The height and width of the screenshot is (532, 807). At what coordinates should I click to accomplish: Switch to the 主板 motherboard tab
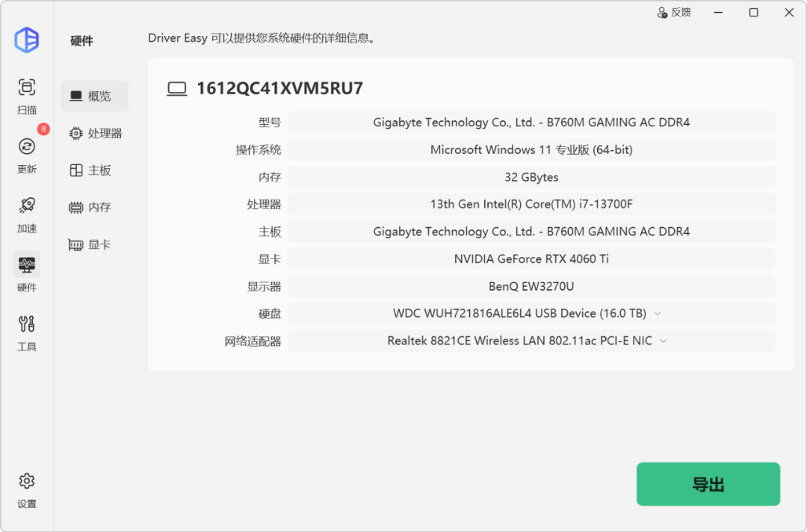[x=95, y=170]
